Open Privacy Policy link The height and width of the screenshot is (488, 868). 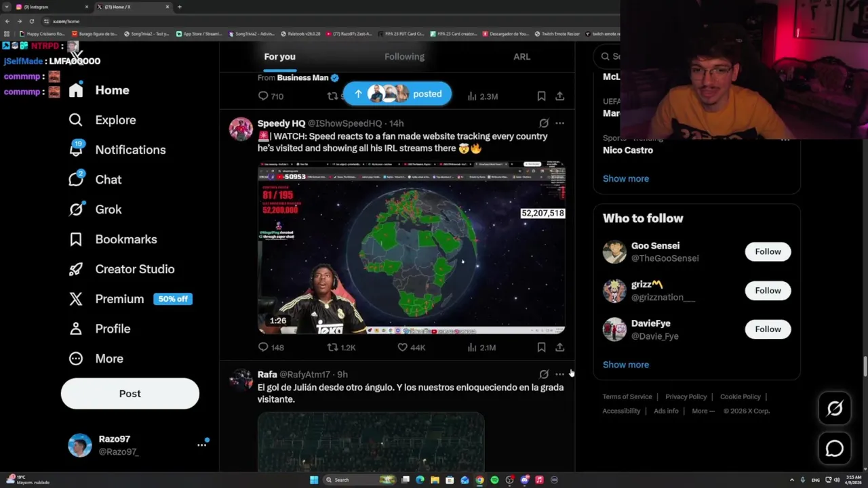click(686, 396)
